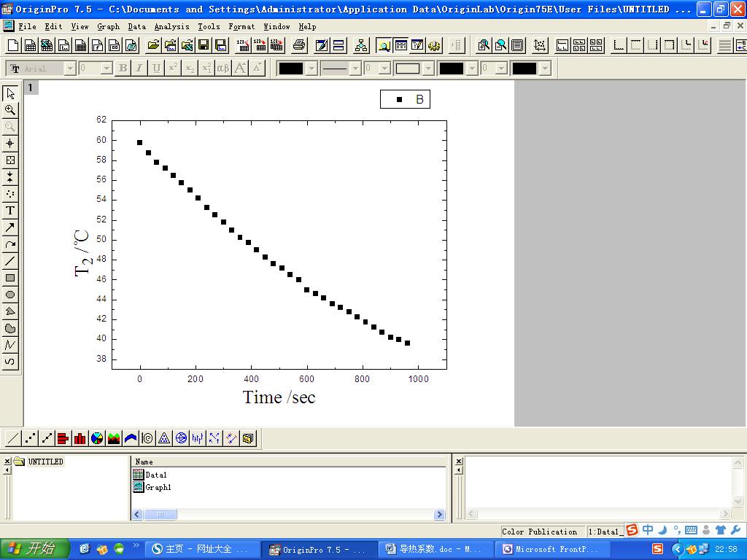Image resolution: width=747 pixels, height=560 pixels.
Task: Choose the Polyline tool
Action: (x=10, y=345)
